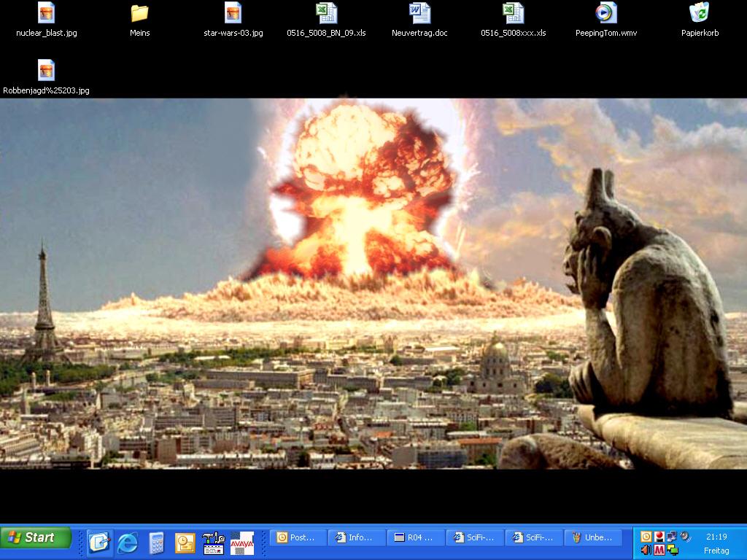Open the PeepingTom.wmv video file
This screenshot has height=560, width=747.
click(x=606, y=13)
